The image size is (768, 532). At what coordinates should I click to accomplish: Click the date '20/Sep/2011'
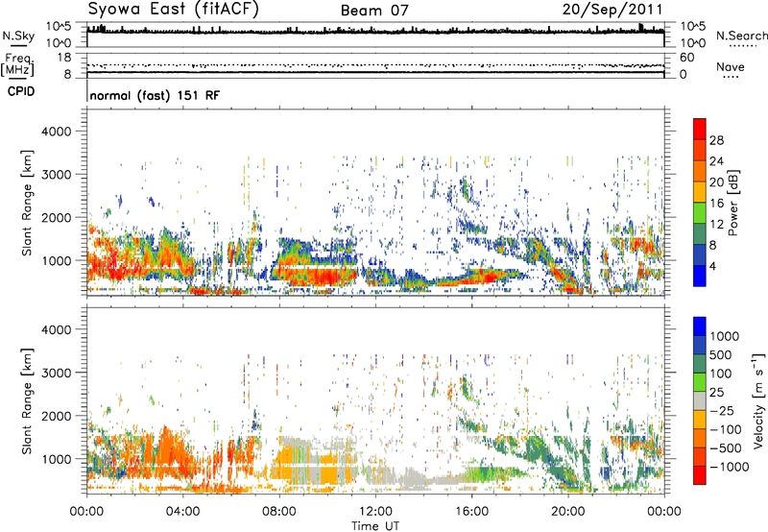612,10
